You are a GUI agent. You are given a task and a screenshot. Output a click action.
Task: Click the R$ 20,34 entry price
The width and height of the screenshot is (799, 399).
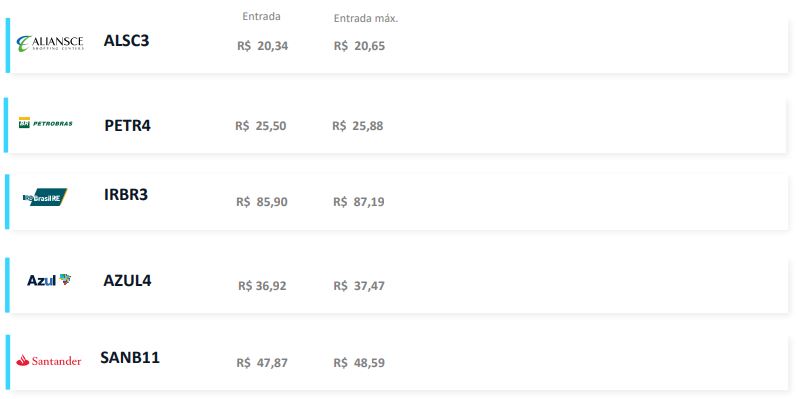tap(262, 46)
